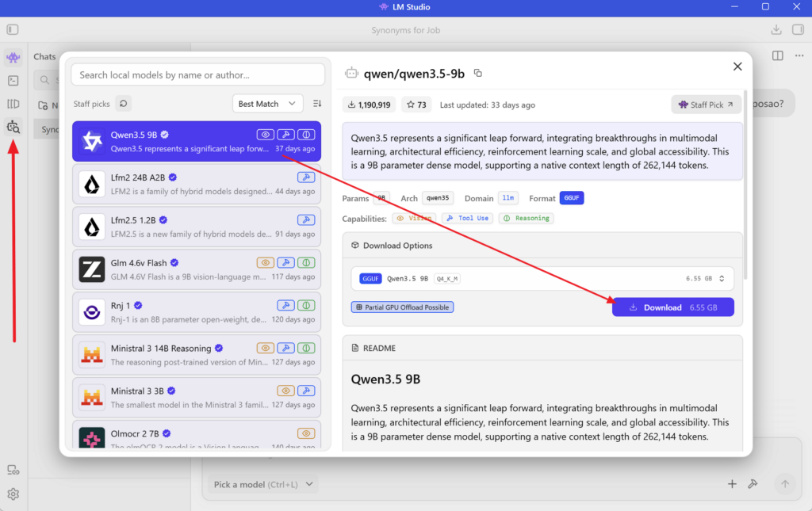Star the model using the 73 stars button
The image size is (812, 511).
pyautogui.click(x=416, y=105)
